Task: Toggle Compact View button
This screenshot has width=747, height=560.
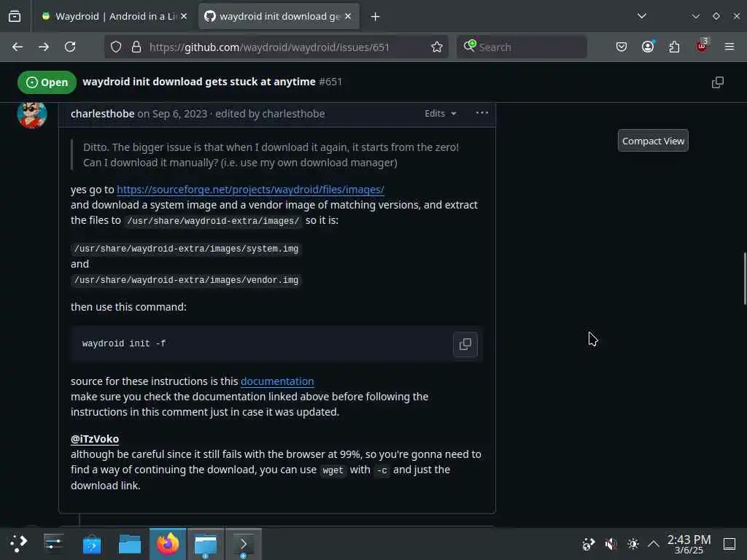Action: [653, 141]
